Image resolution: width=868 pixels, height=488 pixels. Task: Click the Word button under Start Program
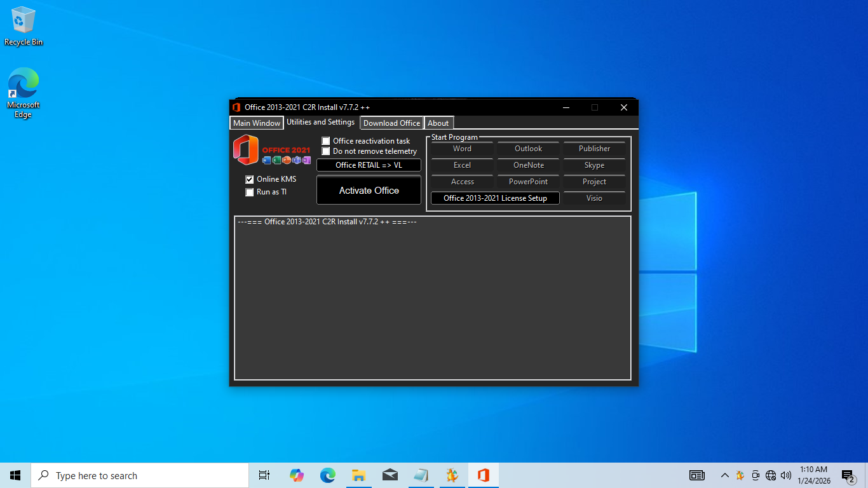point(462,149)
